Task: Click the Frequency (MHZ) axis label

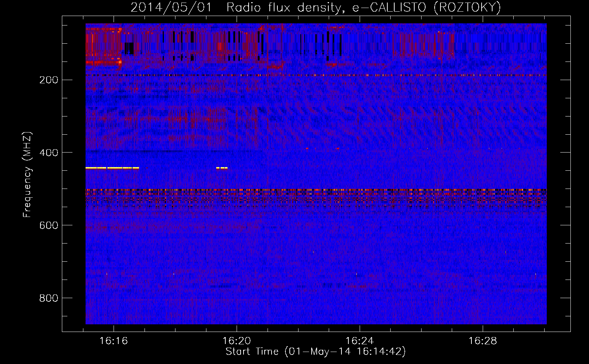Action: tap(27, 174)
